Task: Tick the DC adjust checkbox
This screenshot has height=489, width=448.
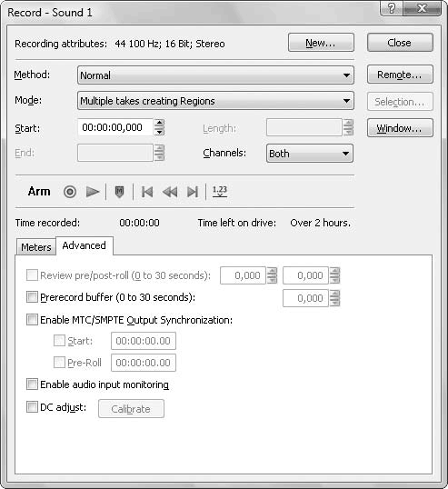Action: [32, 406]
